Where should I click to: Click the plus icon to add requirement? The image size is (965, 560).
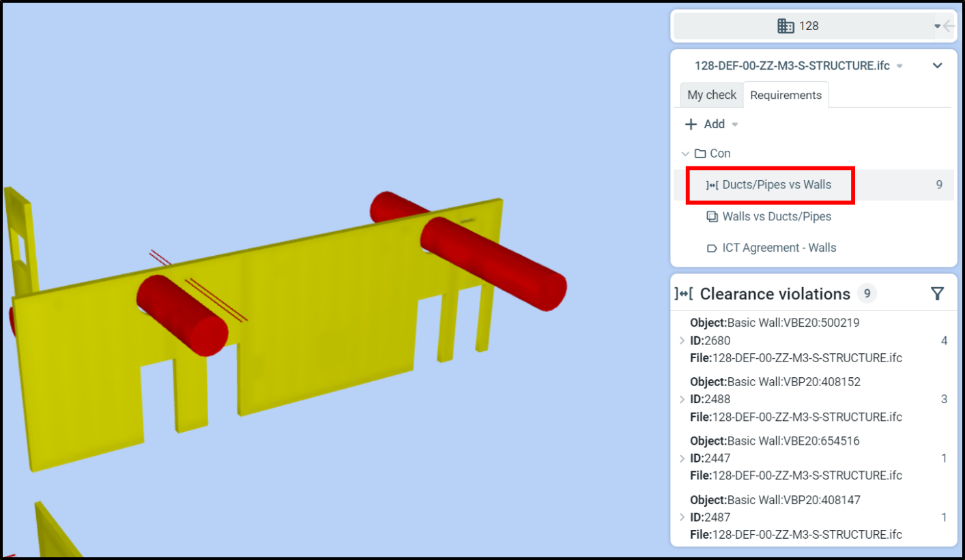pyautogui.click(x=691, y=124)
